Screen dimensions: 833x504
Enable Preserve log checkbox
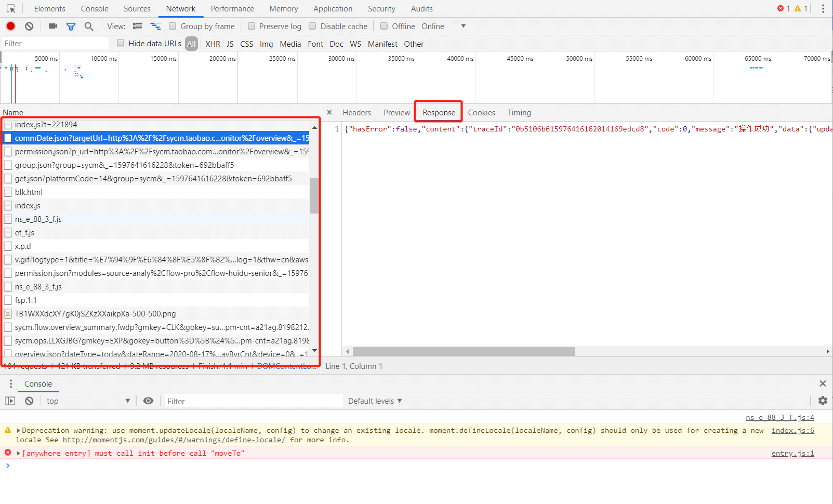click(x=252, y=26)
